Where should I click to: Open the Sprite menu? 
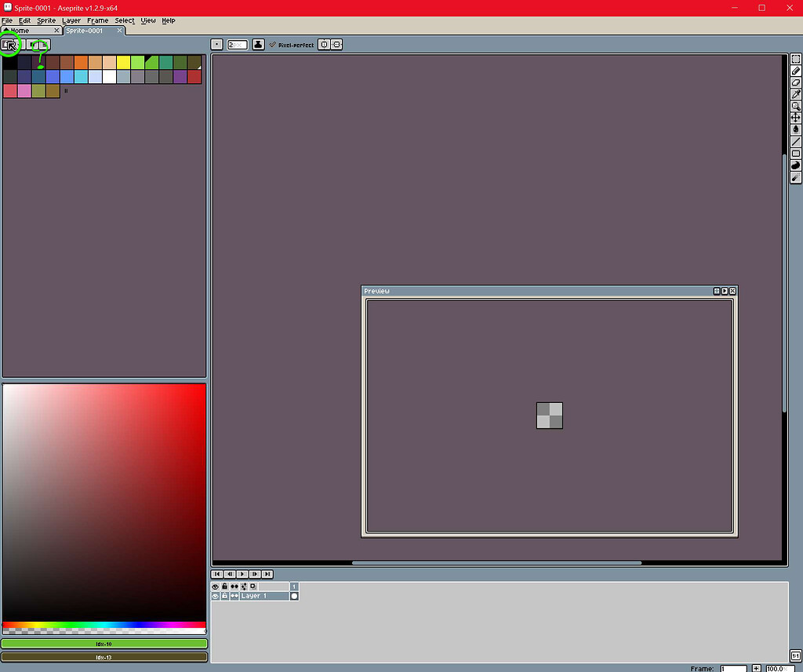[x=46, y=20]
